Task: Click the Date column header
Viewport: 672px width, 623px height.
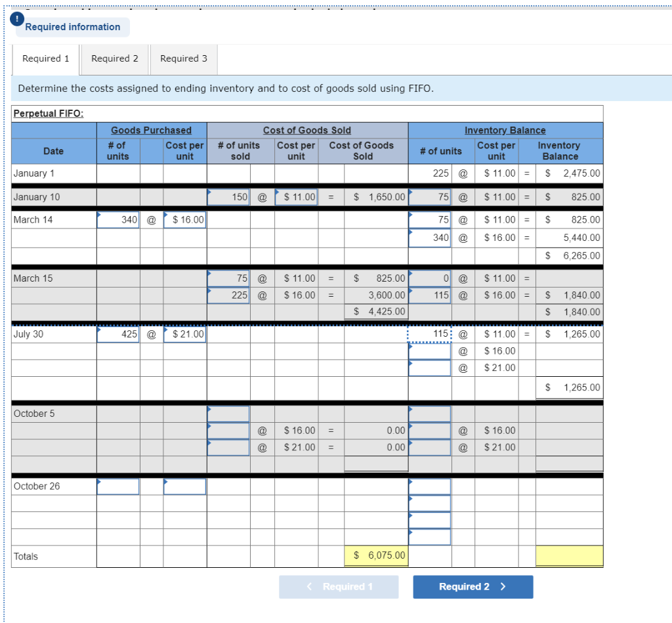Action: click(x=54, y=152)
